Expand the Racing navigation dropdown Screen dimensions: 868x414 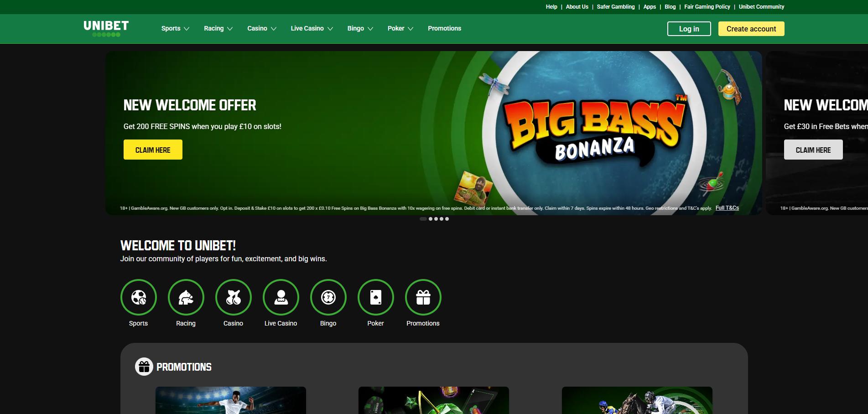(x=218, y=28)
